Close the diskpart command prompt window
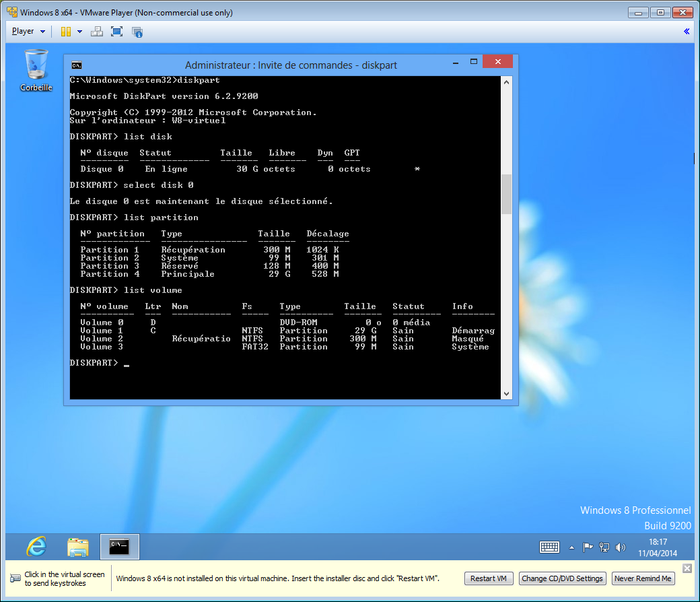 [x=498, y=62]
